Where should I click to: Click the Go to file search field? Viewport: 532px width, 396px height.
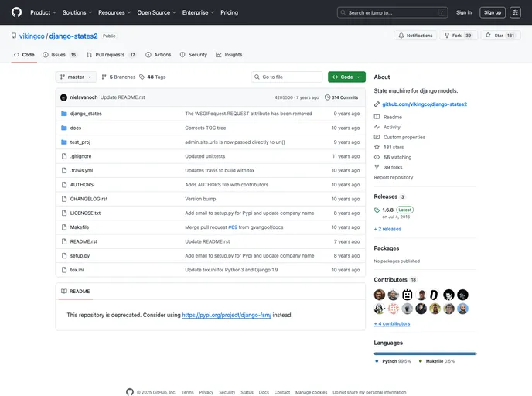pyautogui.click(x=286, y=77)
